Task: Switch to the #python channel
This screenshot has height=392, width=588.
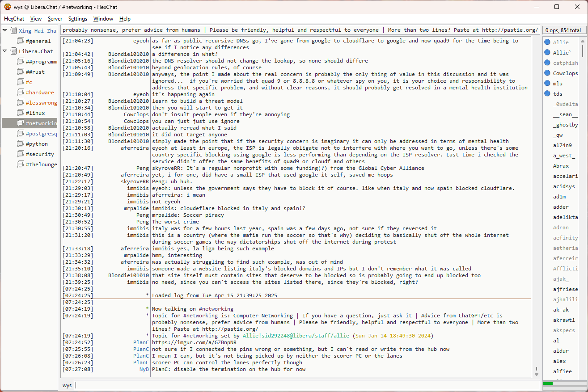Action: (37, 143)
